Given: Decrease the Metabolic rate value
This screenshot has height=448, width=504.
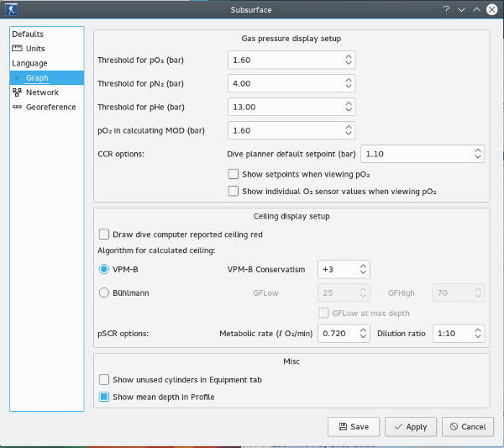Looking at the screenshot, I should click(x=363, y=336).
